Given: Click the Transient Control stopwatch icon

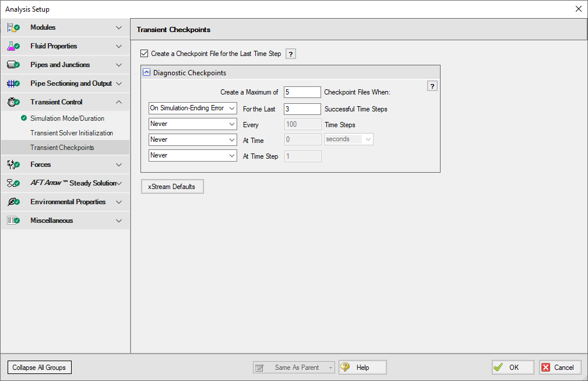Looking at the screenshot, I should pos(13,102).
